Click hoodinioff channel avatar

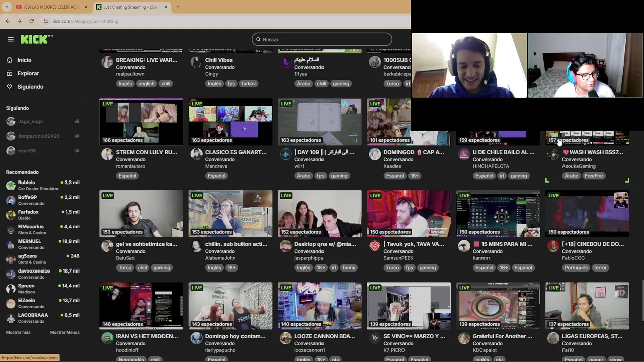point(107,338)
